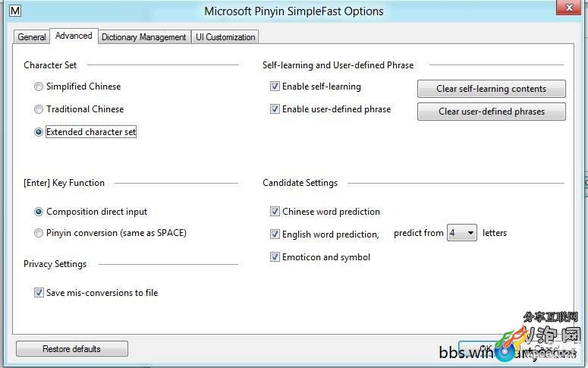Screen dimensions: 588x368
Task: Switch to the General tab
Action: coord(32,37)
